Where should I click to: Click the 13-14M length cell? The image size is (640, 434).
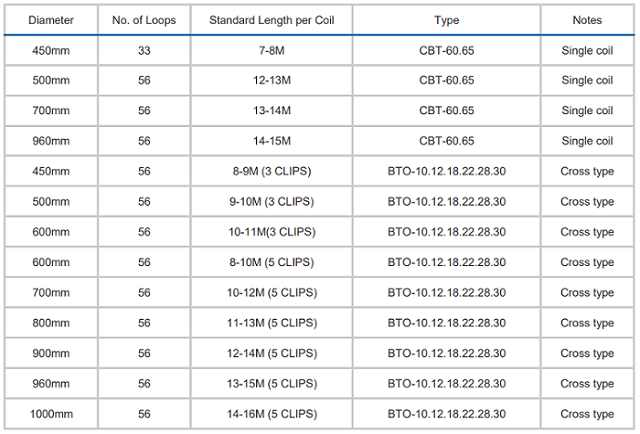coord(271,111)
